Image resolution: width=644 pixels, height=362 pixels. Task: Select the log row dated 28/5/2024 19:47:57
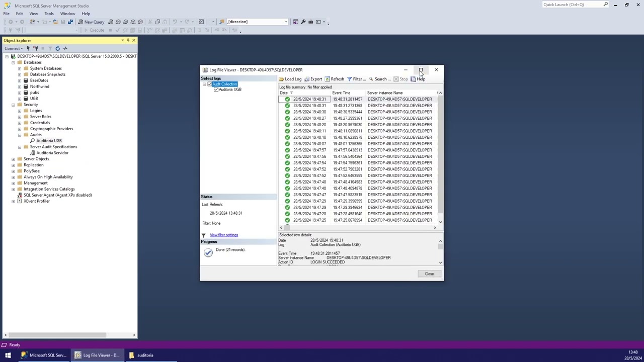pyautogui.click(x=357, y=150)
